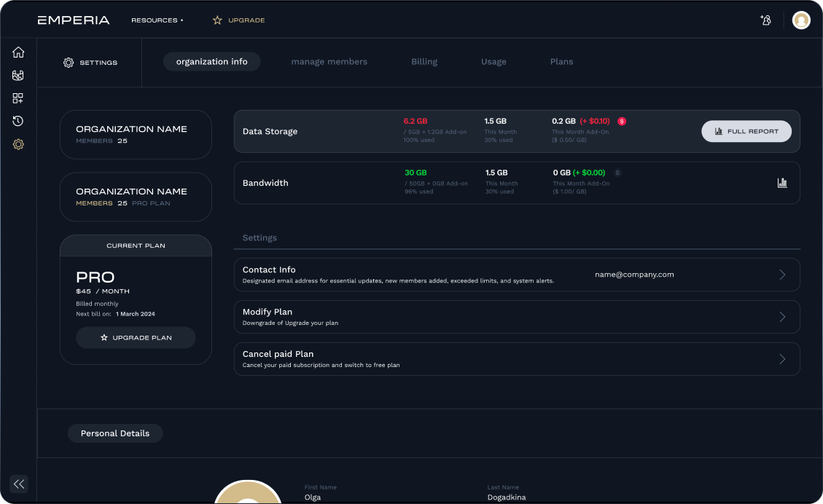The width and height of the screenshot is (823, 504).
Task: Open the Resources dropdown menu
Action: (x=157, y=20)
